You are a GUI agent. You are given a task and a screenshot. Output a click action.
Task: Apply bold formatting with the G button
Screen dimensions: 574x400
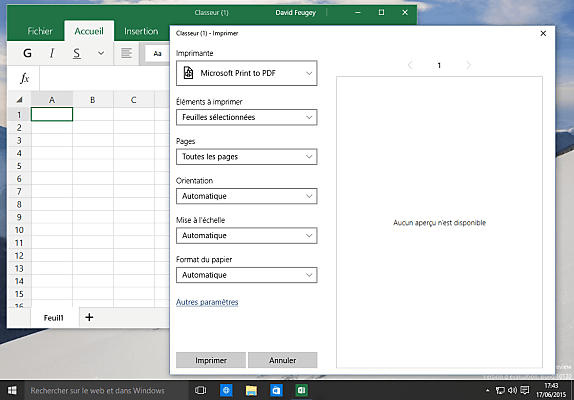coord(27,53)
